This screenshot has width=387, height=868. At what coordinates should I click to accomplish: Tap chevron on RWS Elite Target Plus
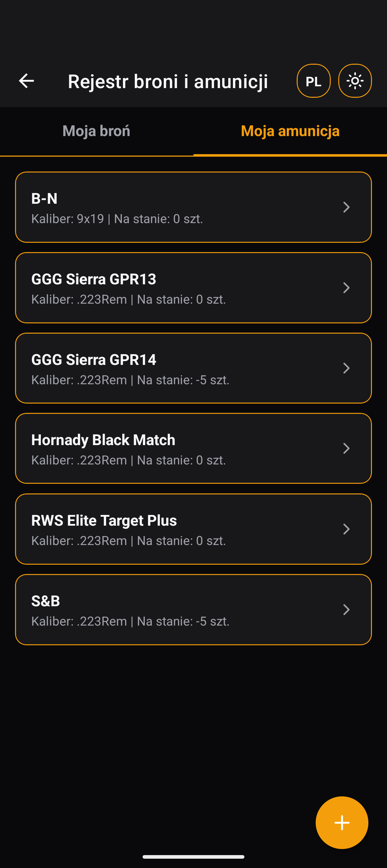click(x=346, y=529)
